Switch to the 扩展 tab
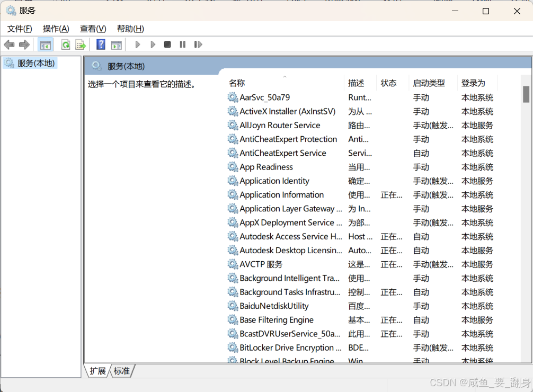 pyautogui.click(x=97, y=371)
